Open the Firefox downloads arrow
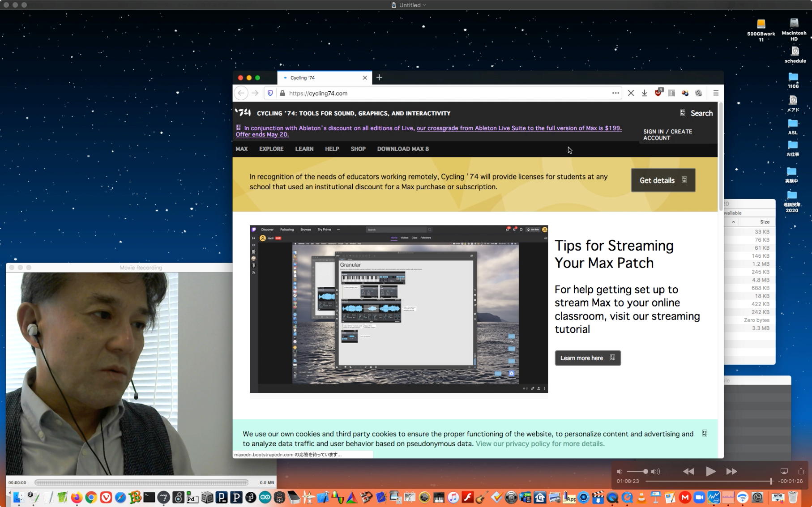 click(645, 93)
